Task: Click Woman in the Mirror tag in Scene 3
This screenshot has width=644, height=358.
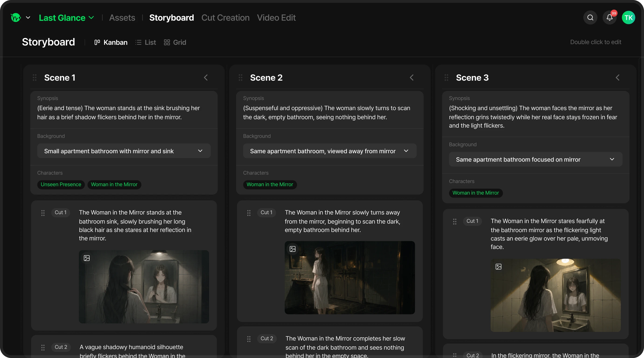Action: pyautogui.click(x=476, y=193)
